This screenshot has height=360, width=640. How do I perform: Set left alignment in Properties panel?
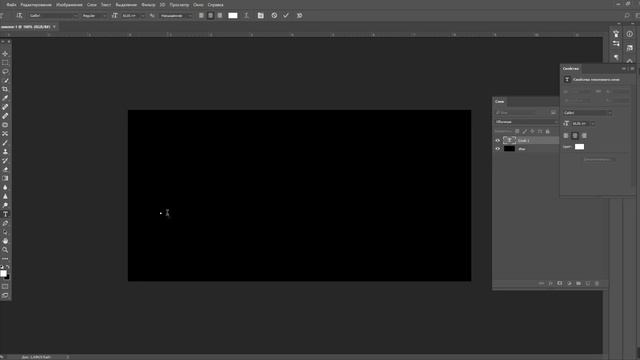[x=566, y=136]
